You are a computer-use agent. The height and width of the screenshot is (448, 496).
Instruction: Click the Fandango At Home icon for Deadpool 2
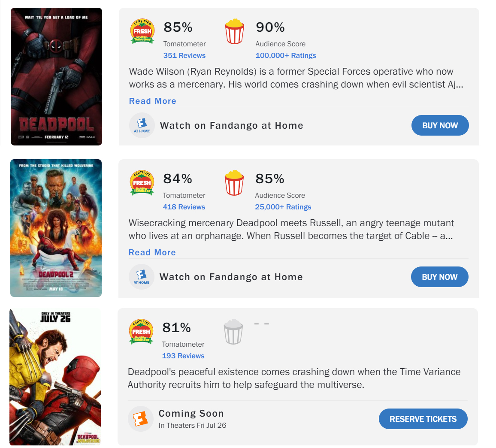pos(141,276)
